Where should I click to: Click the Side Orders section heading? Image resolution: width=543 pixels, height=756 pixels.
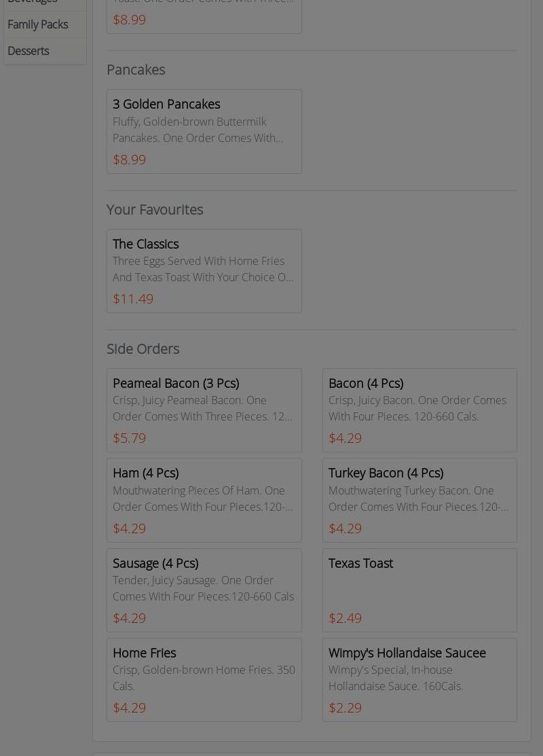[x=143, y=349]
